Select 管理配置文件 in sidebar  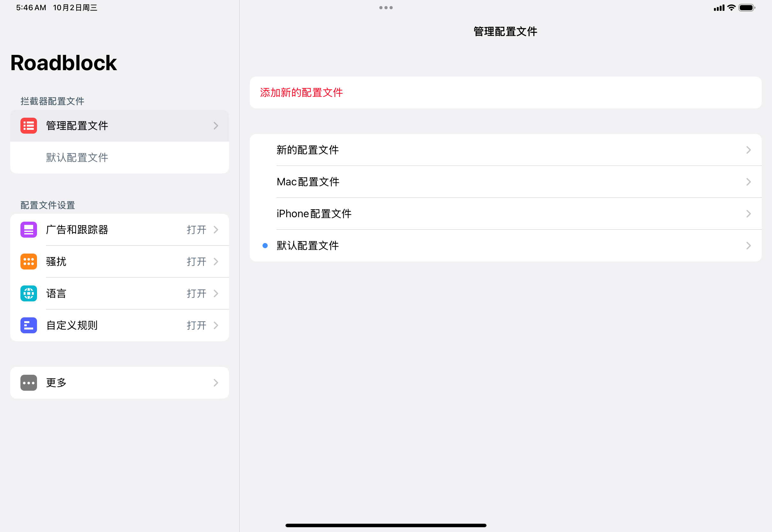point(119,126)
